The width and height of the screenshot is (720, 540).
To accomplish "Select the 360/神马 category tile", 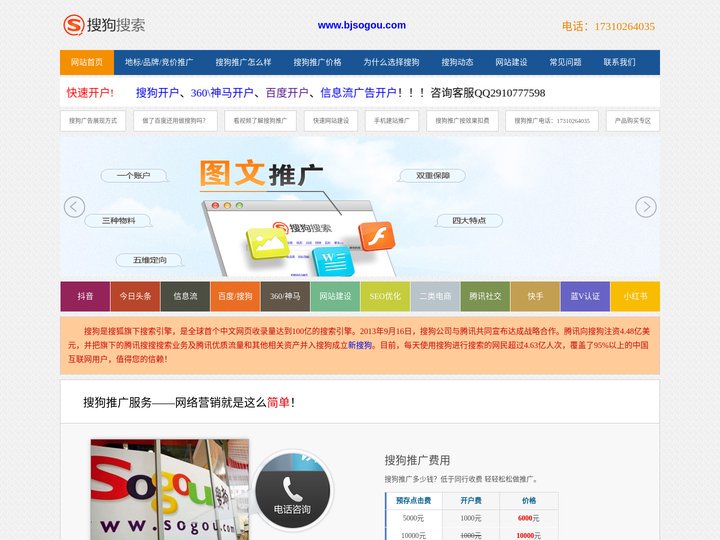I will pyautogui.click(x=285, y=297).
